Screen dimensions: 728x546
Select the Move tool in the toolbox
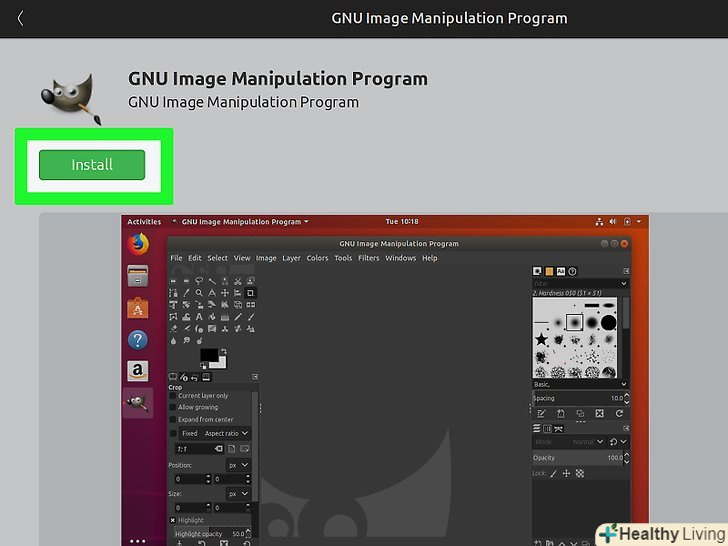pos(225,293)
